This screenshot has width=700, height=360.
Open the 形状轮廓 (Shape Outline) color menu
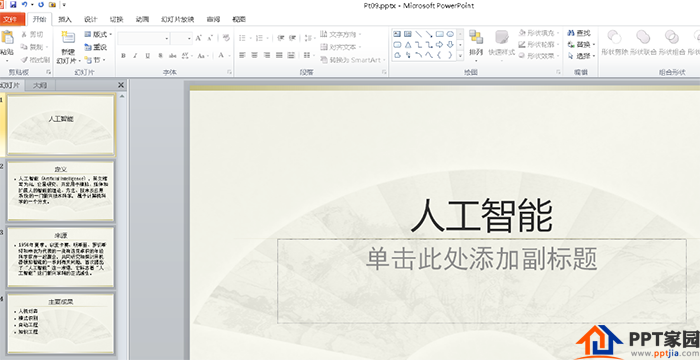pos(539,45)
